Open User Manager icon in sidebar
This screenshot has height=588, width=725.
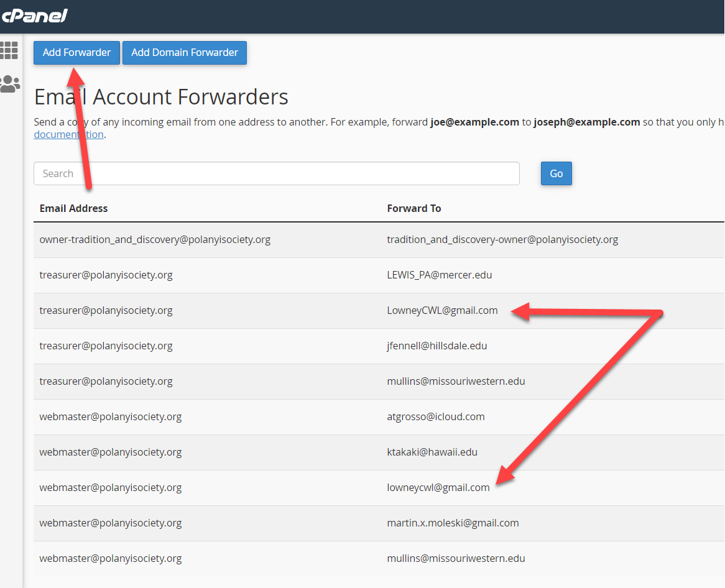pyautogui.click(x=9, y=83)
